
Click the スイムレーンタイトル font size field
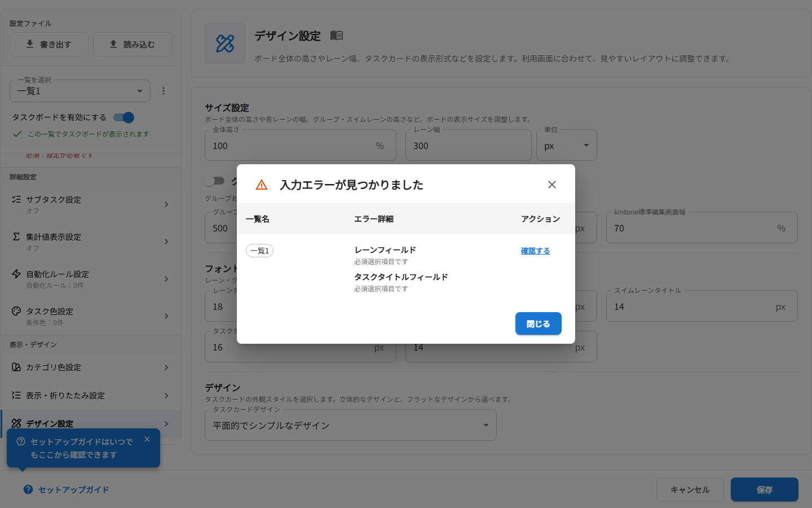pos(702,306)
